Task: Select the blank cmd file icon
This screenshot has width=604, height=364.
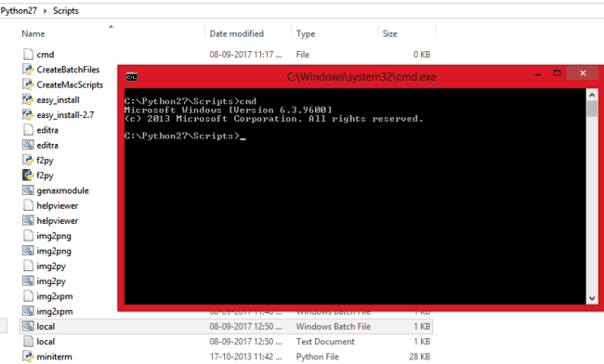Action: click(x=28, y=54)
